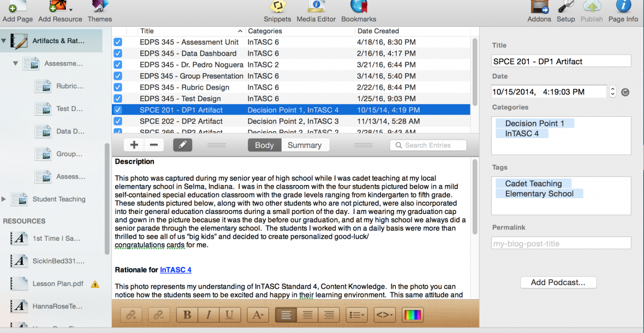Toggle bold text formatting
The height and width of the screenshot is (333, 644).
[187, 314]
